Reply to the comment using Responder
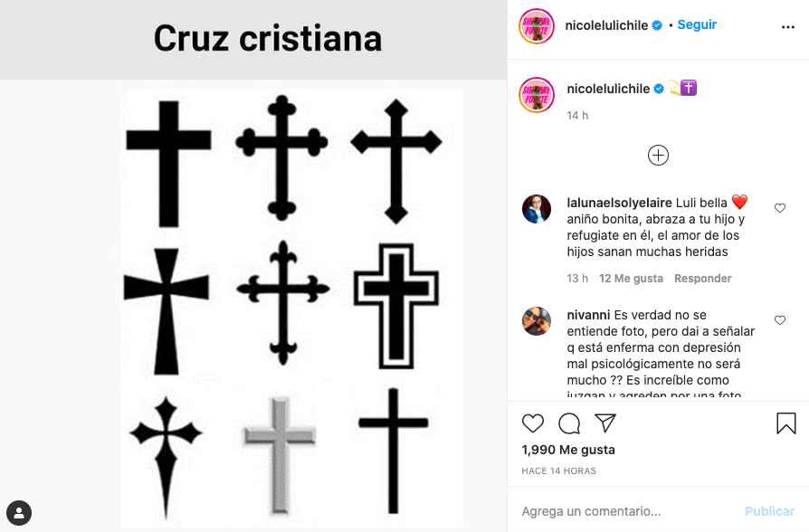The image size is (809, 532). click(x=702, y=278)
